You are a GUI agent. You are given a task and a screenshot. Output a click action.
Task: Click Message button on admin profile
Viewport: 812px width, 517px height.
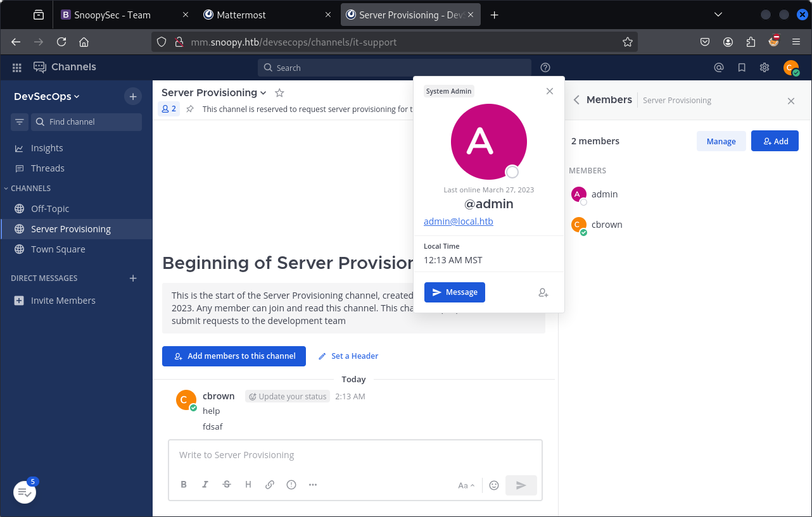coord(454,292)
